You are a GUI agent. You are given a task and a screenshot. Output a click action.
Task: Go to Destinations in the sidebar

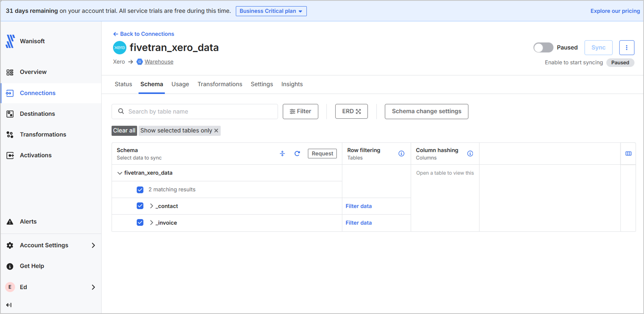point(37,114)
